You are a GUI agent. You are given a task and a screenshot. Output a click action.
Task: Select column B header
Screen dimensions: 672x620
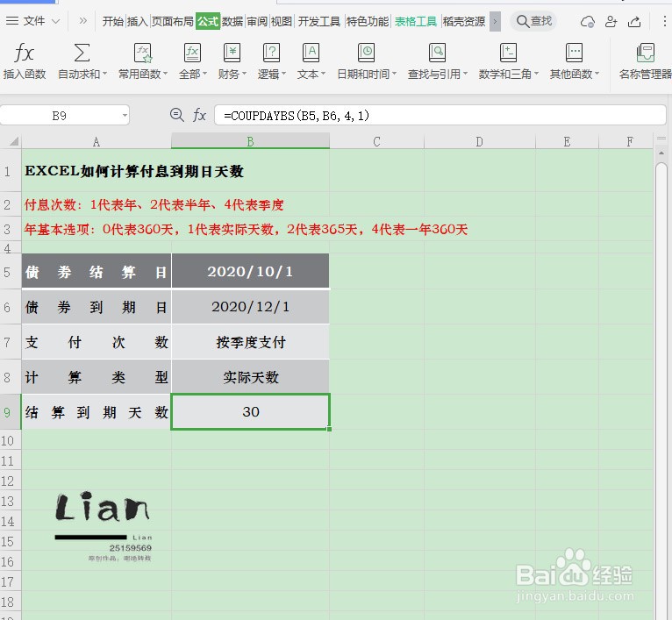click(250, 141)
